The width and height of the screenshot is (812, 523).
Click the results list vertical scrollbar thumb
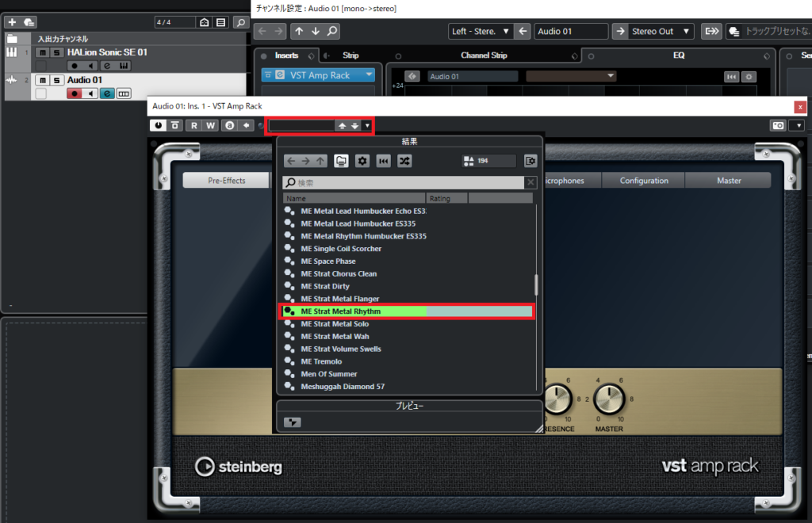tap(536, 284)
